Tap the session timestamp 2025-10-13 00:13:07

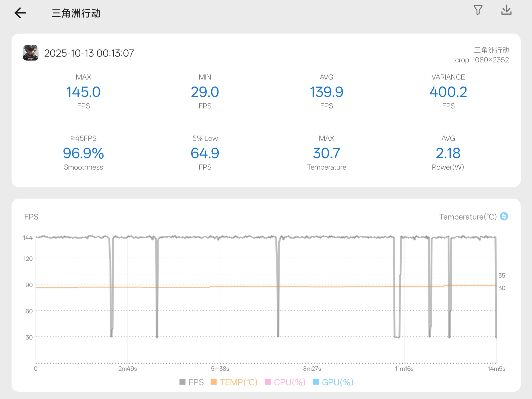pyautogui.click(x=89, y=53)
